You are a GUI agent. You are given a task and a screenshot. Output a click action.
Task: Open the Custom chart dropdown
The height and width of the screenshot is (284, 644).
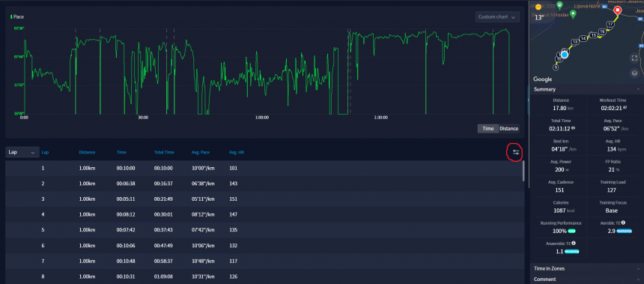point(497,16)
